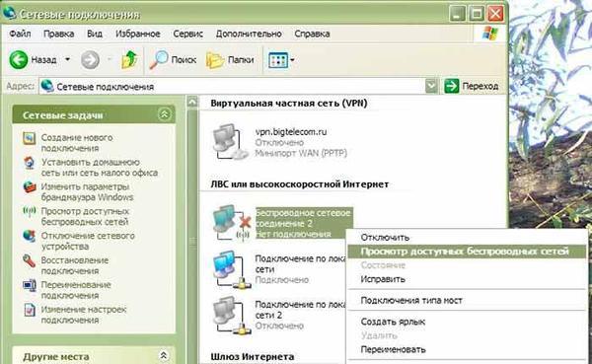Click scroll up arrow of sidebar scrollbar
The height and width of the screenshot is (364, 592).
click(x=192, y=102)
